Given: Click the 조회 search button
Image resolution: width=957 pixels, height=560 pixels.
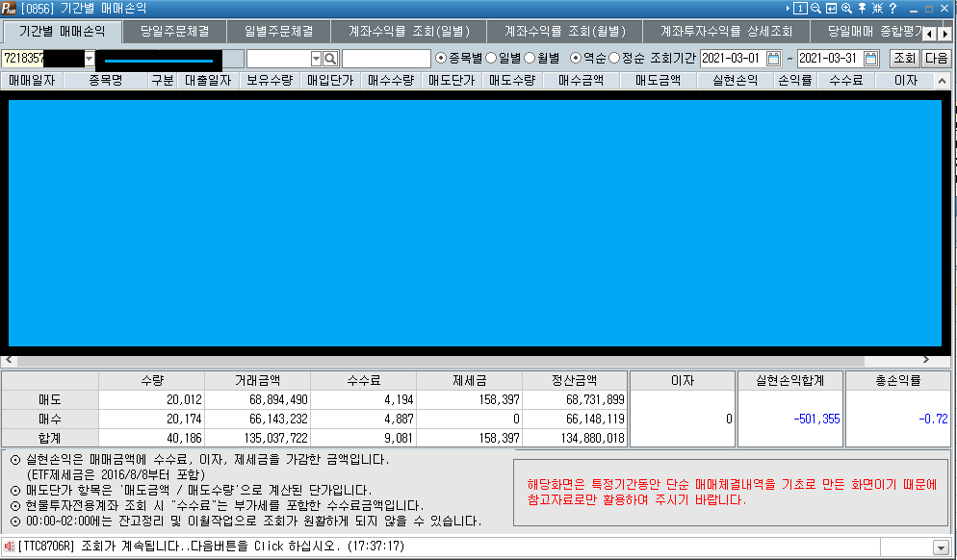Looking at the screenshot, I should [904, 59].
